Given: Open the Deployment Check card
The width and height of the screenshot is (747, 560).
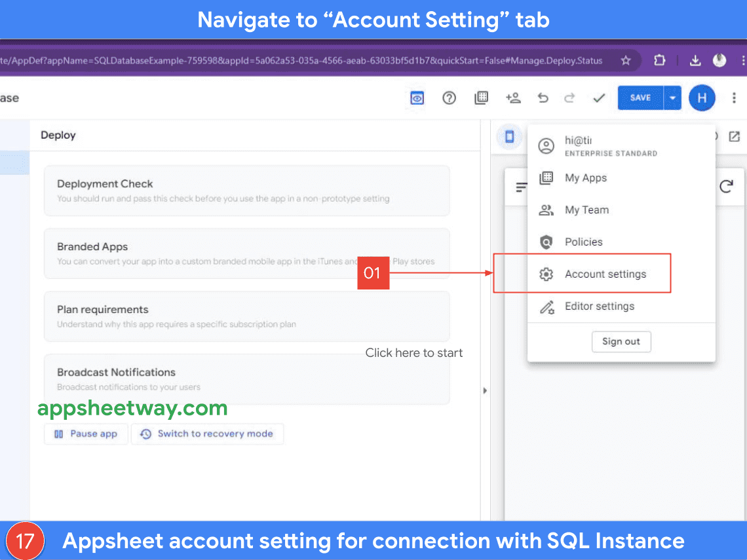Looking at the screenshot, I should 246,191.
